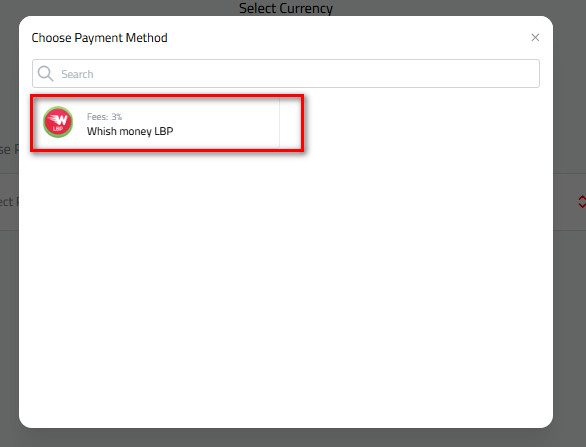Screen dimensions: 586x447
Task: Click the Search placeholder text
Action: pyautogui.click(x=77, y=74)
